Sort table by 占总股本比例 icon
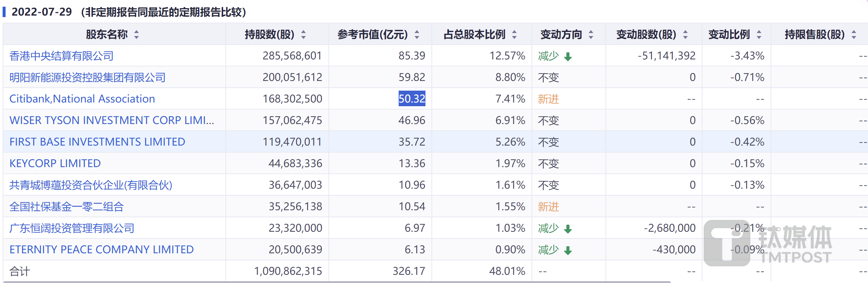This screenshot has height=283, width=868. [x=514, y=35]
